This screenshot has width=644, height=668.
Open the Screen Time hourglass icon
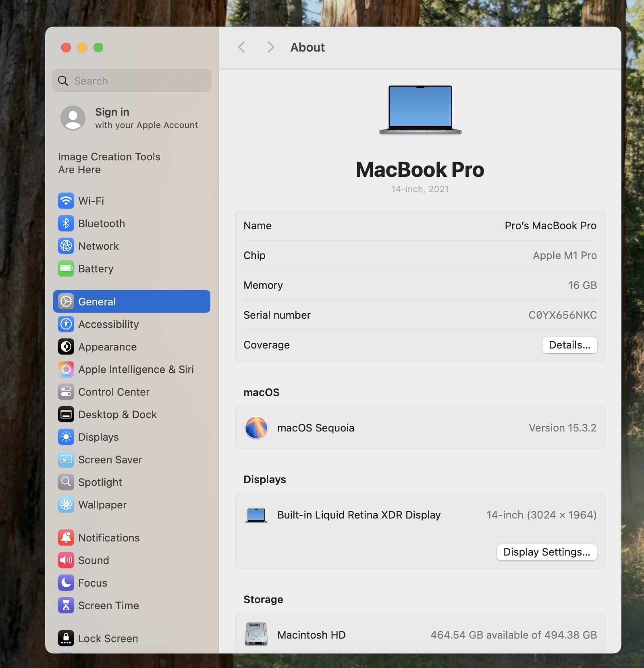click(x=66, y=605)
